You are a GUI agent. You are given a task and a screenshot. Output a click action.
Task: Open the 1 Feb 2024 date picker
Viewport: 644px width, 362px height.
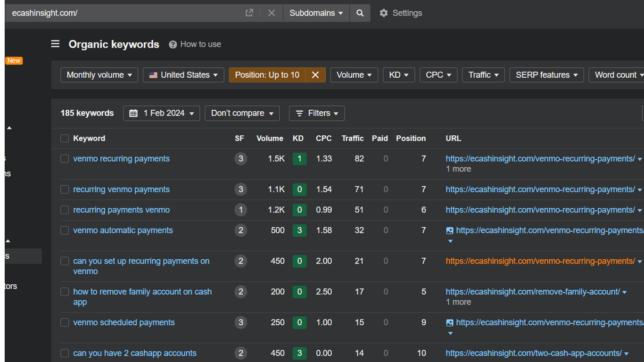click(x=161, y=113)
